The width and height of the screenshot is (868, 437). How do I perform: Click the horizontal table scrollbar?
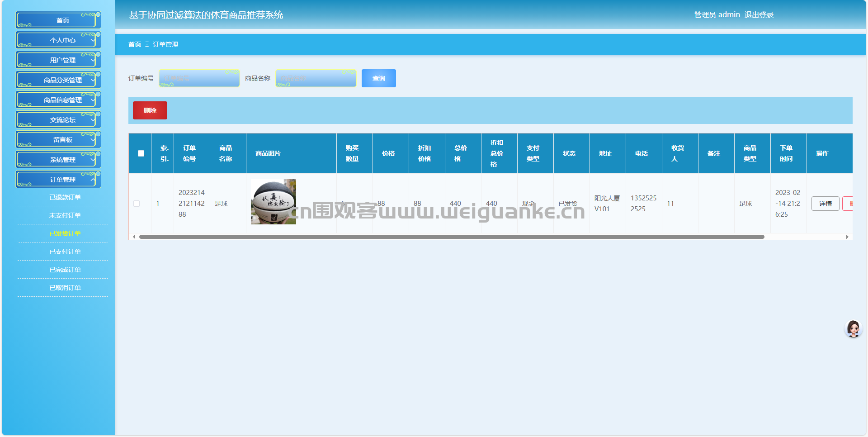tap(452, 237)
